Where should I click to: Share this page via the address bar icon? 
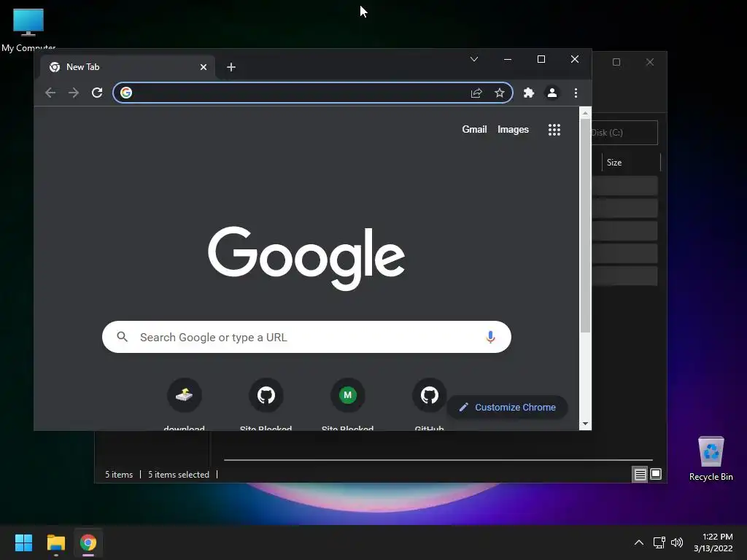[476, 93]
